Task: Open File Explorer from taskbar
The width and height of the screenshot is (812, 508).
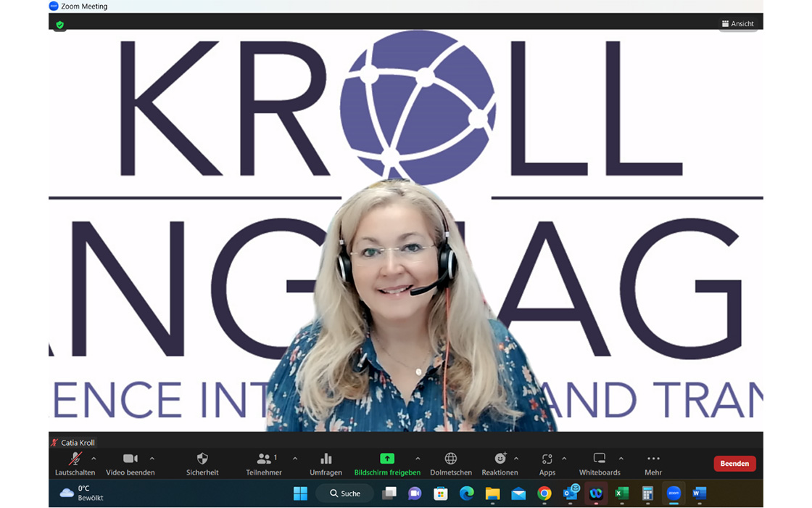Action: (492, 493)
